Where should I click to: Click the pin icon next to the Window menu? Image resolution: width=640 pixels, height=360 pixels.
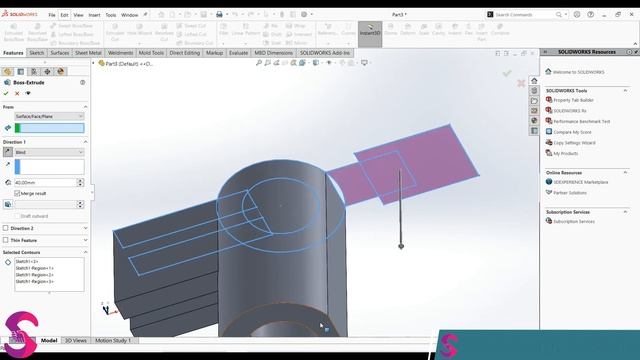(145, 15)
